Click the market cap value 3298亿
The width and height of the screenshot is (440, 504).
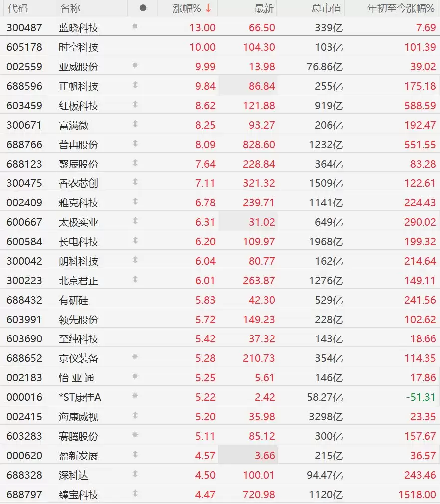click(x=326, y=417)
